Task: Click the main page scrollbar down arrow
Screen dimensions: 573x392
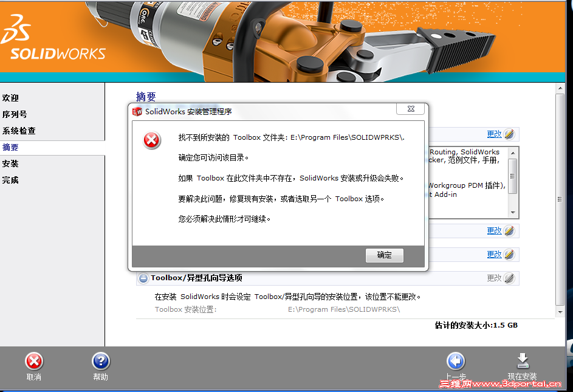Action: click(x=560, y=312)
